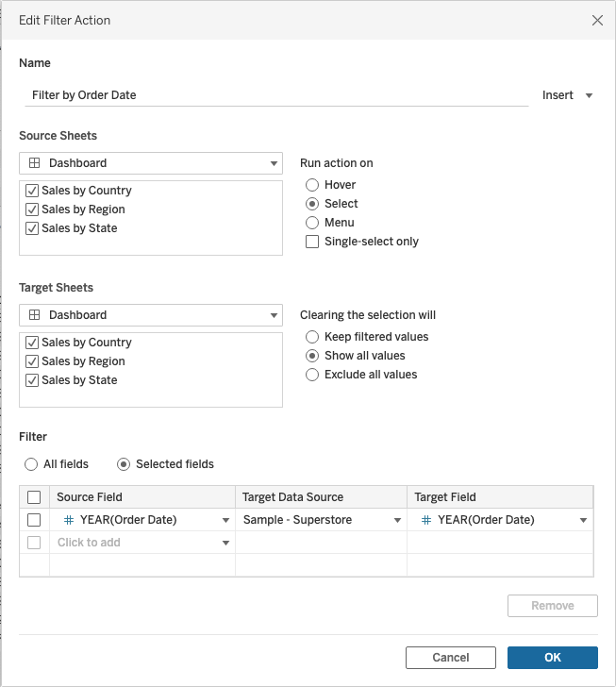The image size is (616, 687).
Task: Open the Target Field YEAR(Order Date) dropdown
Action: tap(583, 520)
